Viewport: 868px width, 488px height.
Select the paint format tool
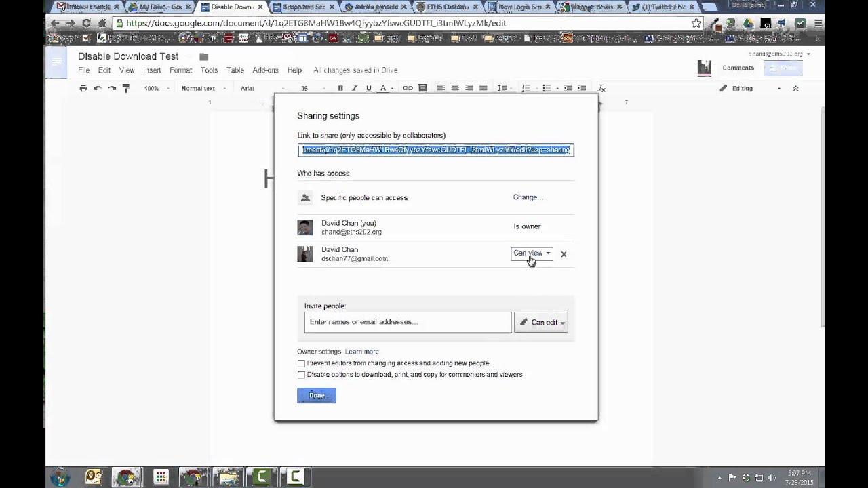(126, 88)
